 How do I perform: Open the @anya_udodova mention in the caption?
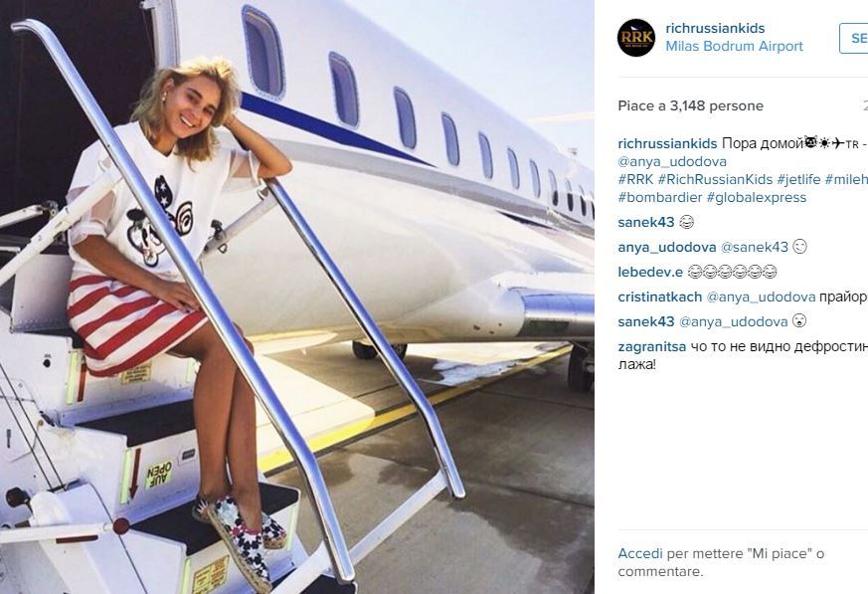(672, 162)
